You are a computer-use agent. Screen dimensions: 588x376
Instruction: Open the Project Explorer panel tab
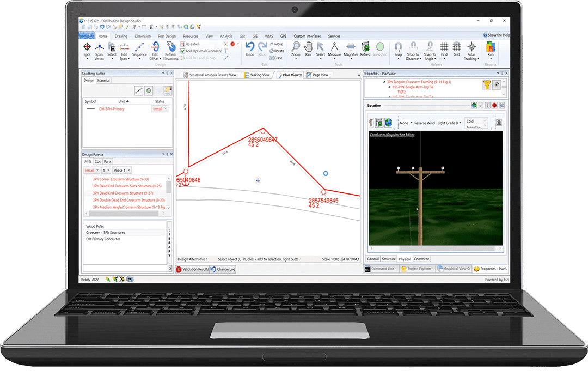coord(418,269)
